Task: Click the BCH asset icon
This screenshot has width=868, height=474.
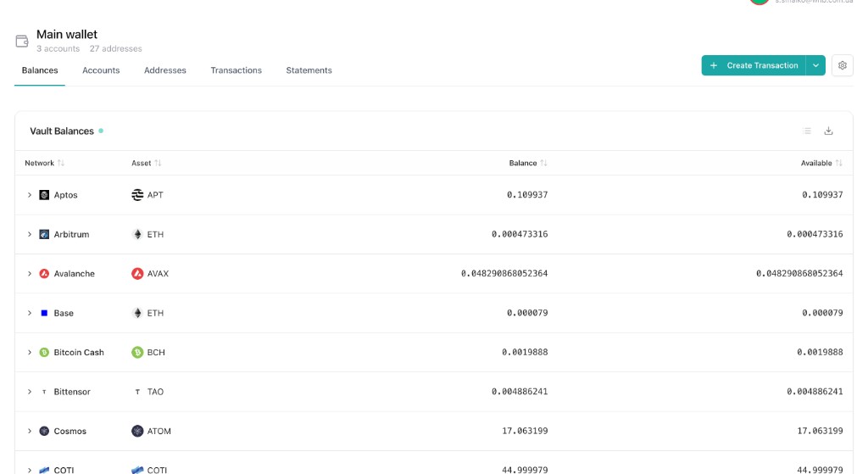Action: point(137,352)
